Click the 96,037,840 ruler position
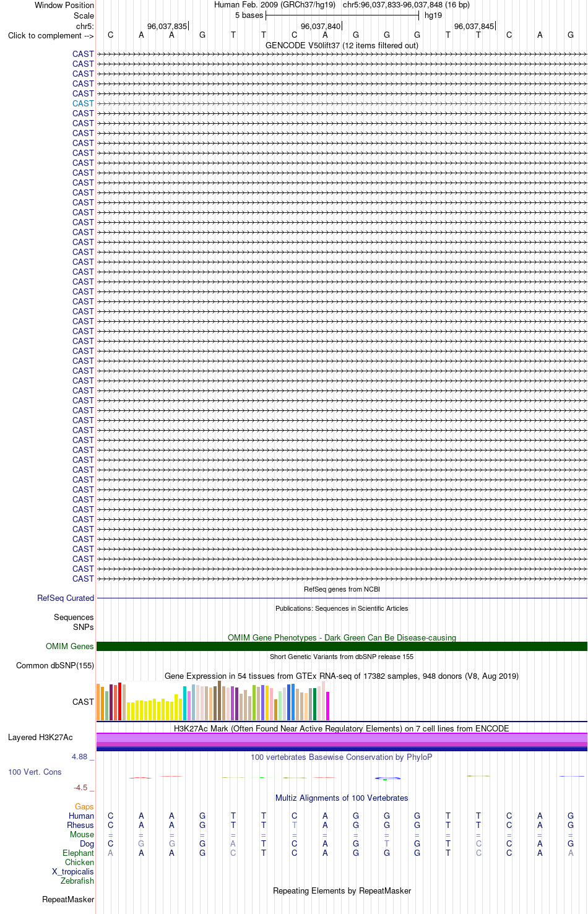Screen dimensions: 588x914 click(x=321, y=27)
